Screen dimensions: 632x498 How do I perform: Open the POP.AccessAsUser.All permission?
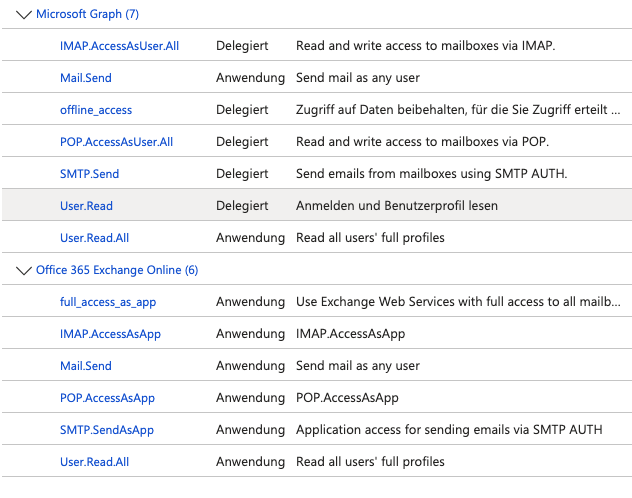coord(116,142)
